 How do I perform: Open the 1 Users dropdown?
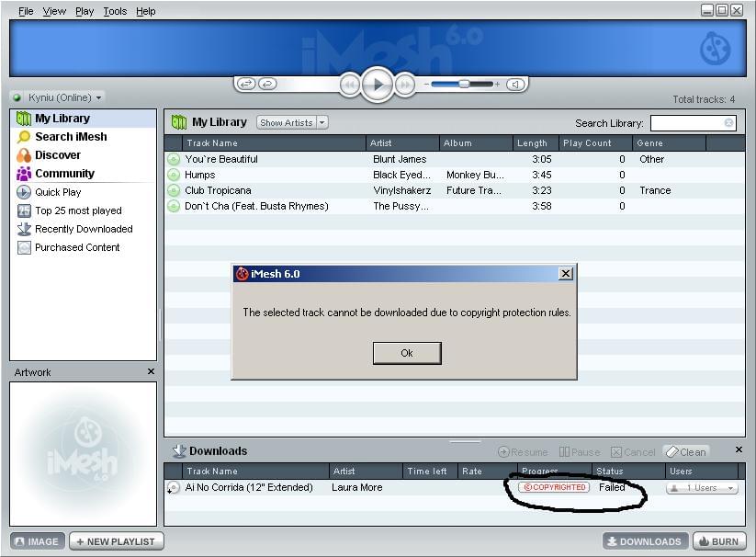(702, 488)
